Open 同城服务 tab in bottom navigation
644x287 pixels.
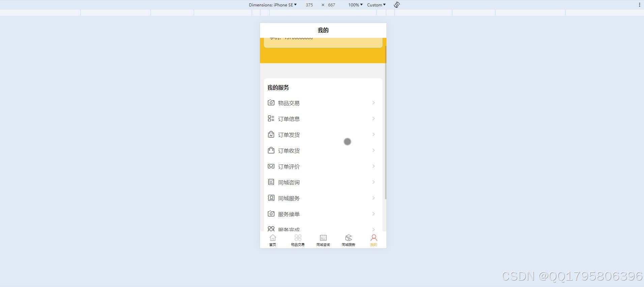tap(348, 240)
